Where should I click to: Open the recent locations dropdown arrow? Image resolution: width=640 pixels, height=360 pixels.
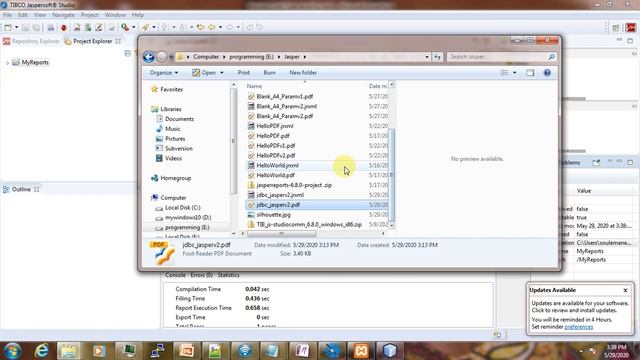pos(171,57)
